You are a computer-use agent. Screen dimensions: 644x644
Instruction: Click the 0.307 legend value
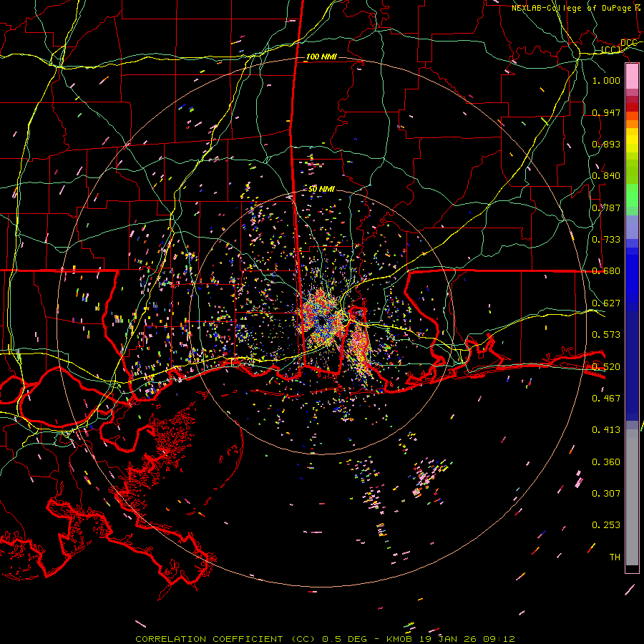(x=606, y=494)
